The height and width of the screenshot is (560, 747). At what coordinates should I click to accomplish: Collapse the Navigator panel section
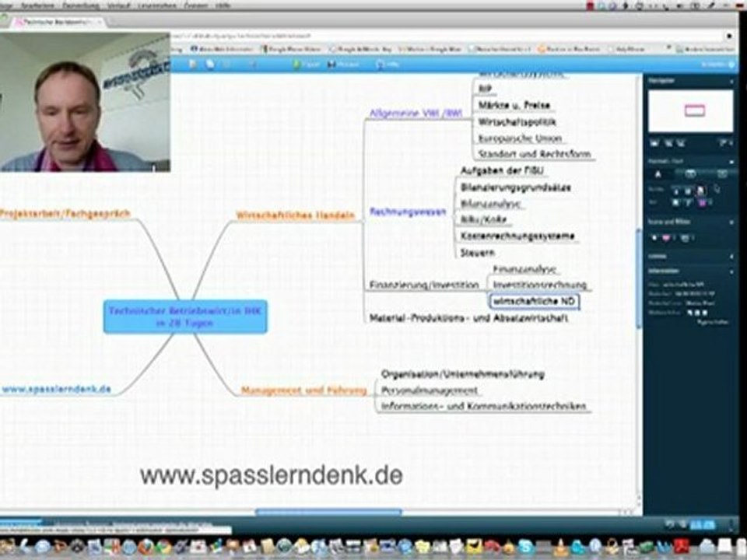click(731, 82)
